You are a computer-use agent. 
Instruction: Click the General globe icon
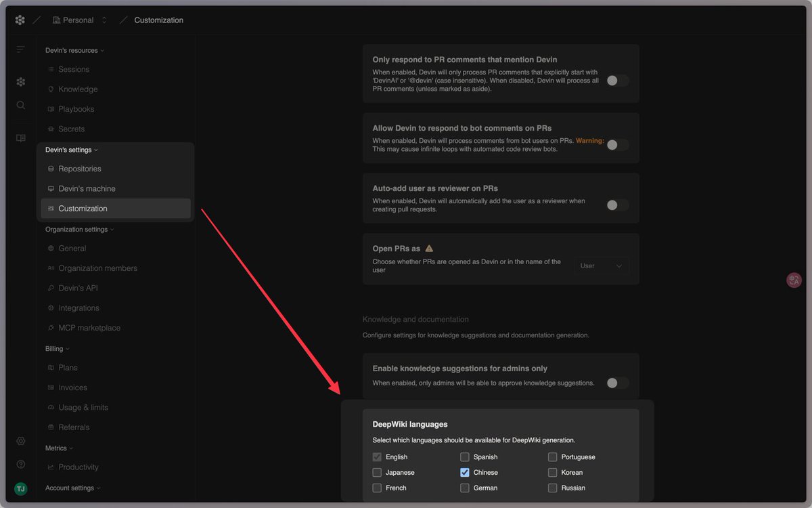pyautogui.click(x=51, y=249)
